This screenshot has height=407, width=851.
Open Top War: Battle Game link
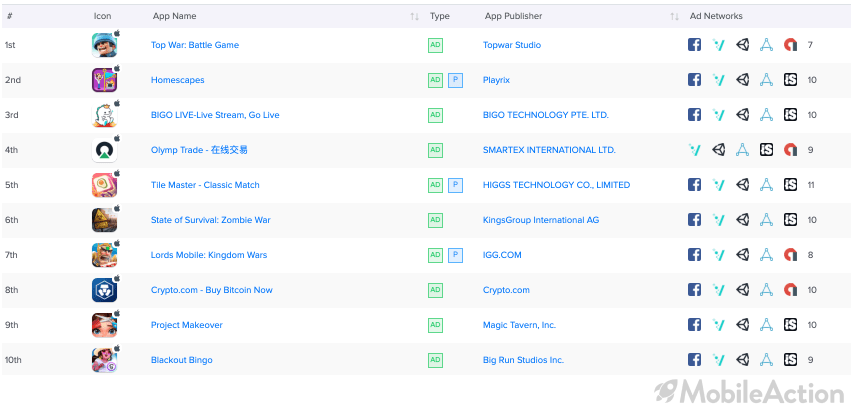click(195, 45)
